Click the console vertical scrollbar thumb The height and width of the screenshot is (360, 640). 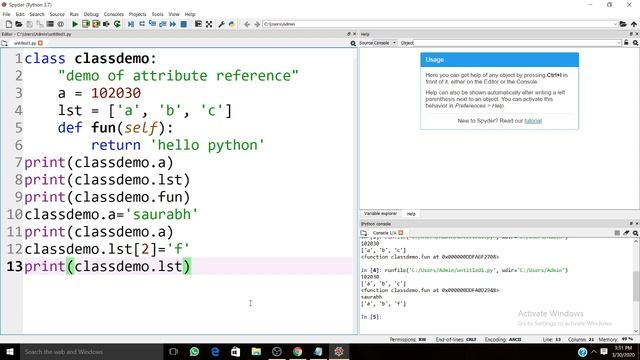pos(636,287)
